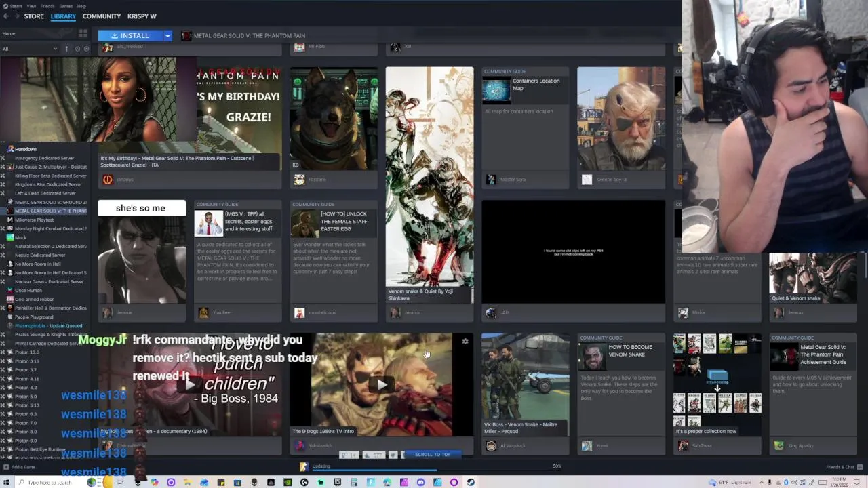Open Venom snake & Quiet by Yoji Shinkawa artwork
This screenshot has width=868, height=488.
click(x=429, y=184)
